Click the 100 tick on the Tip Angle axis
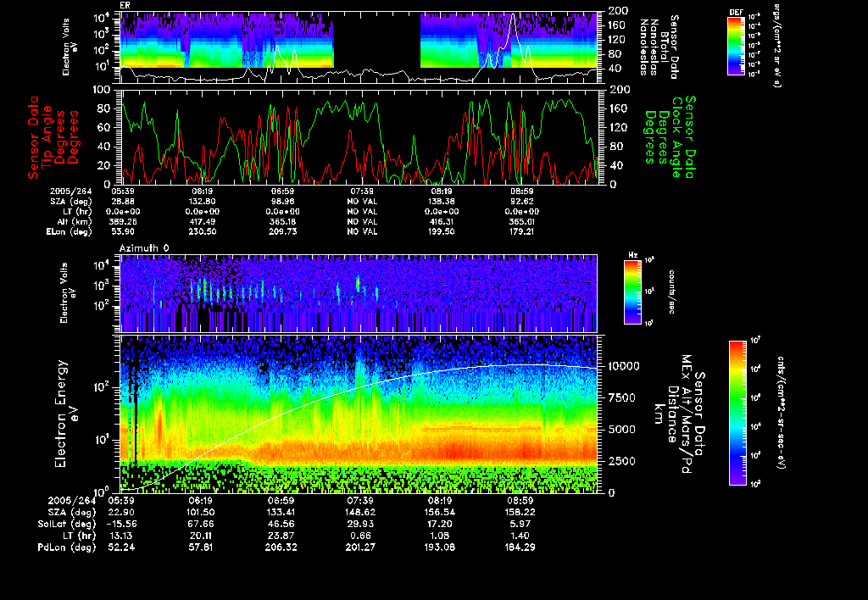Viewport: 868px width, 600px height. click(x=103, y=90)
